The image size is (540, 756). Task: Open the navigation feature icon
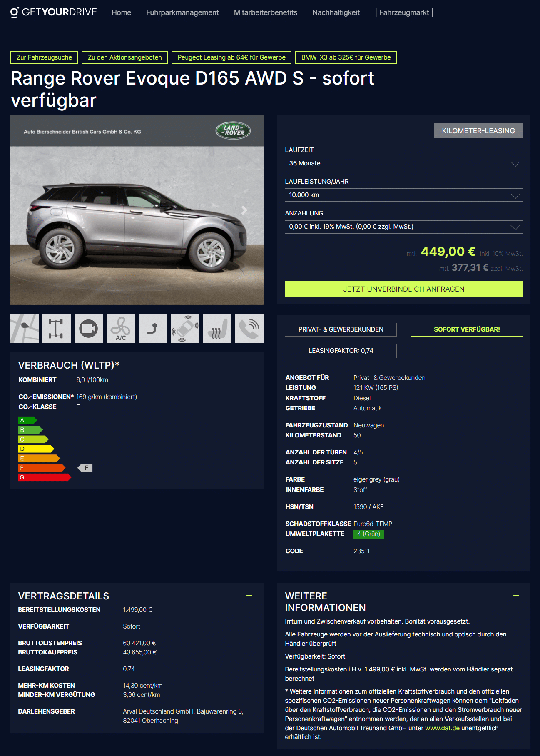25,329
